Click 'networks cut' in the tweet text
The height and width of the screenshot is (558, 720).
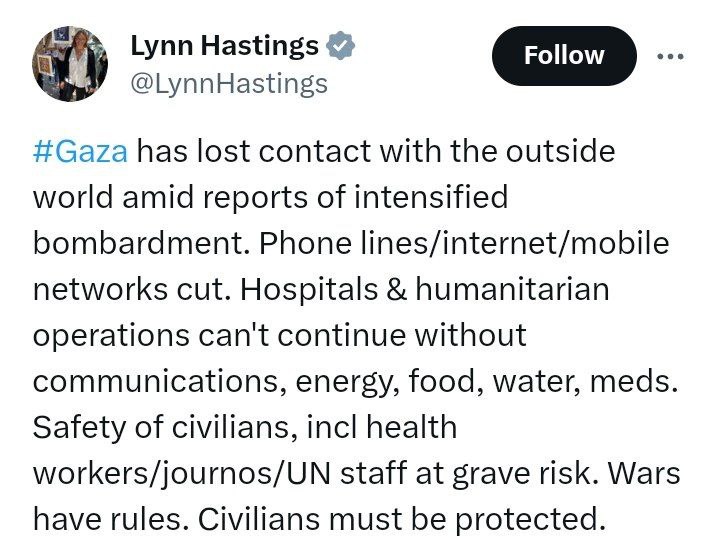coord(130,289)
